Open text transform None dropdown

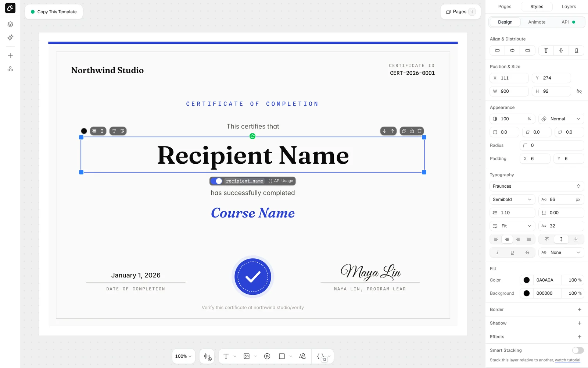[561, 252]
